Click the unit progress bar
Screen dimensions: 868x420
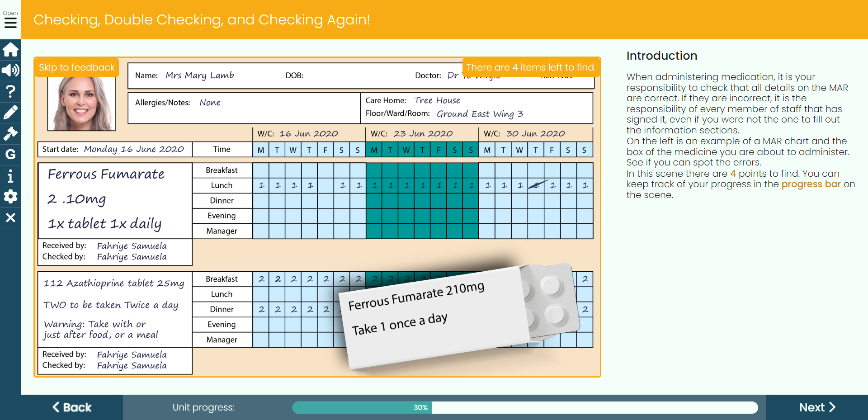point(525,407)
